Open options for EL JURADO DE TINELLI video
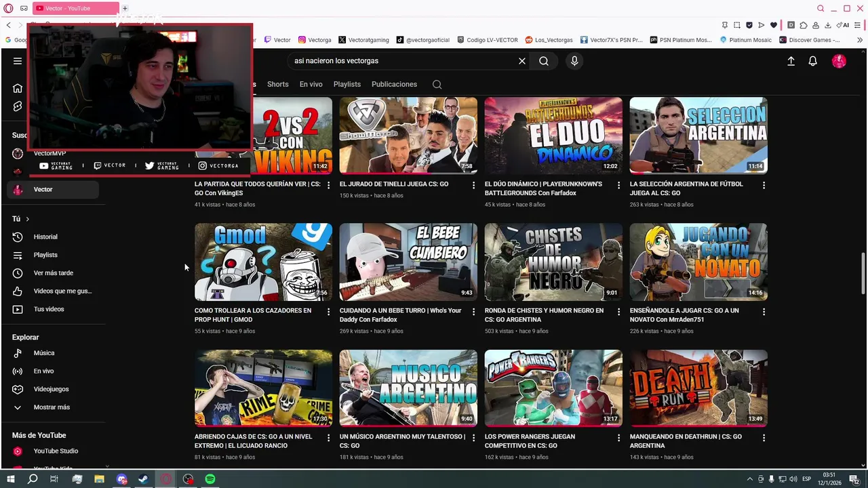This screenshot has height=488, width=868. point(474,185)
